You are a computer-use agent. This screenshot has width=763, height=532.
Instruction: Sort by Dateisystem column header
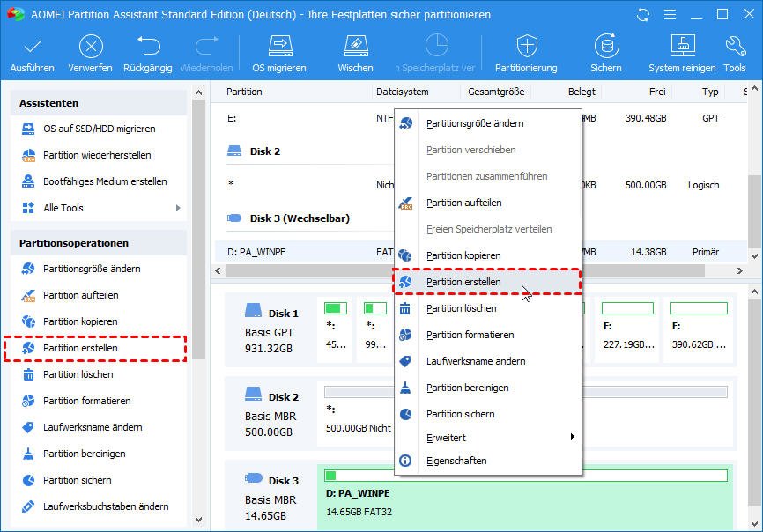[403, 92]
